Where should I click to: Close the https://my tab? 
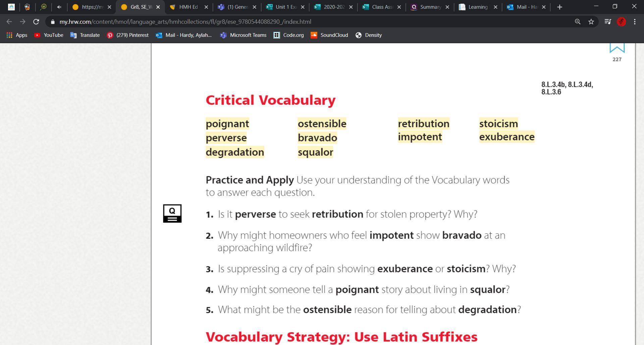(x=109, y=7)
